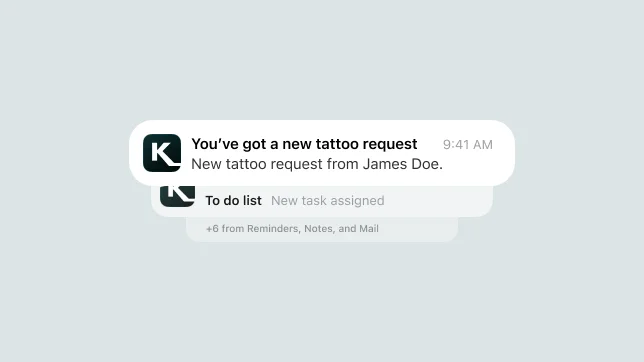Select the "New tattoo request from James Doe." message

coord(317,164)
